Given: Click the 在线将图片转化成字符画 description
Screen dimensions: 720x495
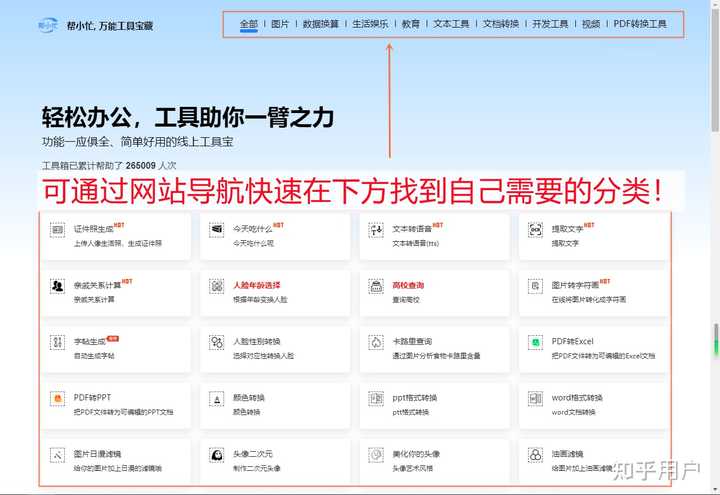Looking at the screenshot, I should click(x=589, y=300).
